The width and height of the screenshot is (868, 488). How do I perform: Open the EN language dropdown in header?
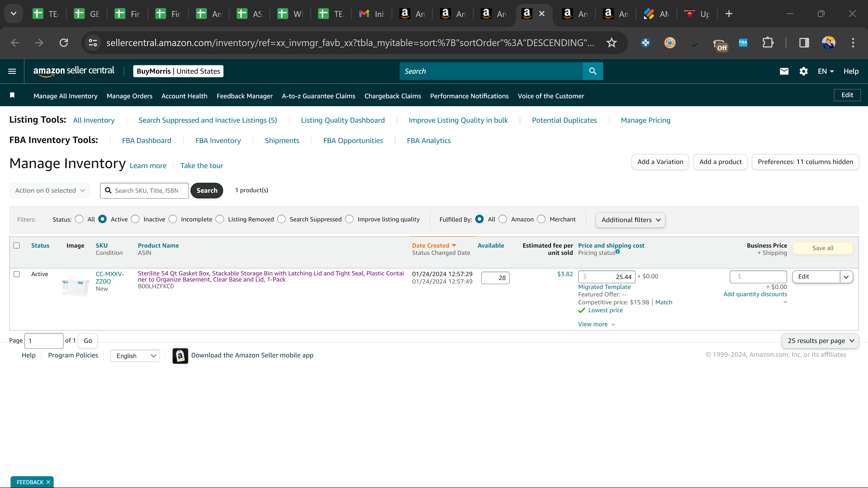point(826,71)
